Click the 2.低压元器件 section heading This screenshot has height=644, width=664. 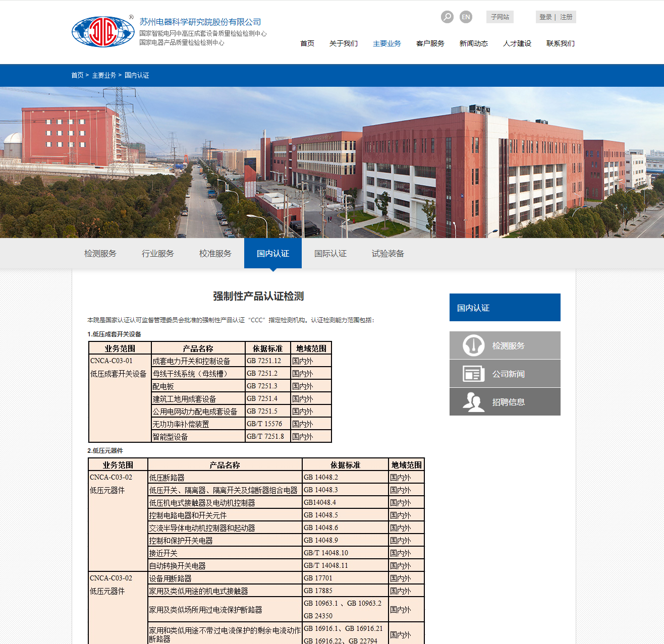pos(105,450)
